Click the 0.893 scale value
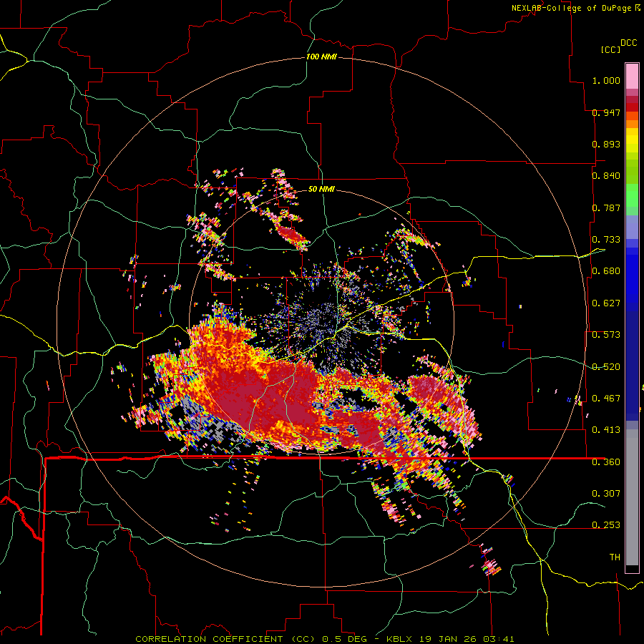 (606, 144)
